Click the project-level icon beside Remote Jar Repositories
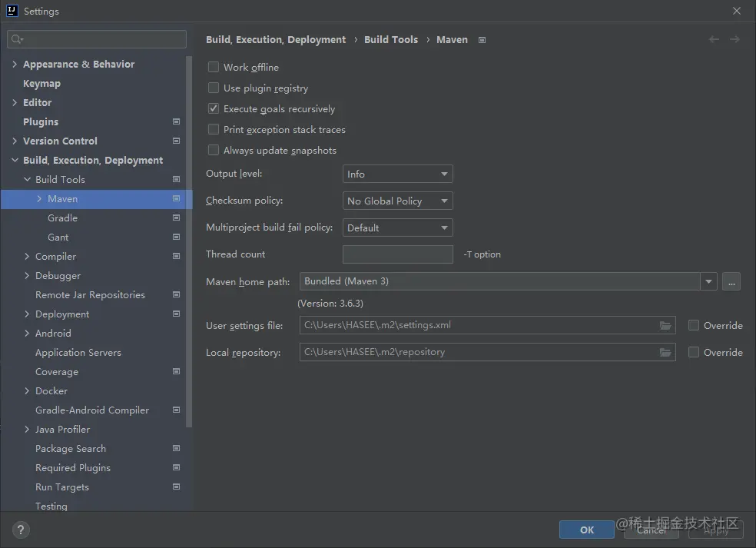Viewport: 756px width, 548px height. pos(176,294)
